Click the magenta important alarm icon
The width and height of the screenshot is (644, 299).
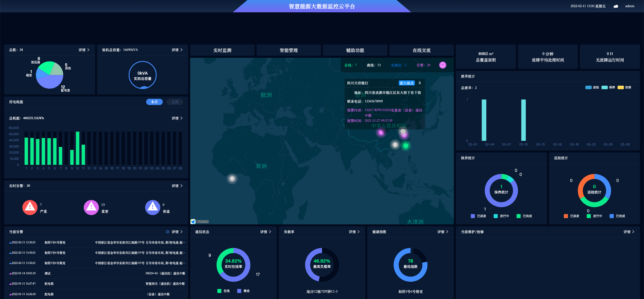click(91, 207)
